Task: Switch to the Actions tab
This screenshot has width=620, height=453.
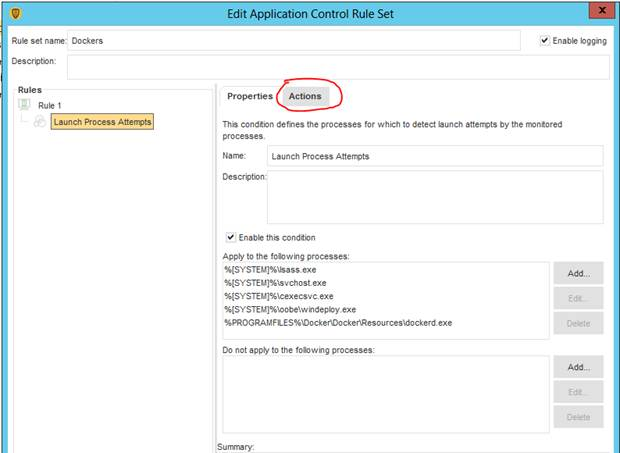Action: point(305,96)
